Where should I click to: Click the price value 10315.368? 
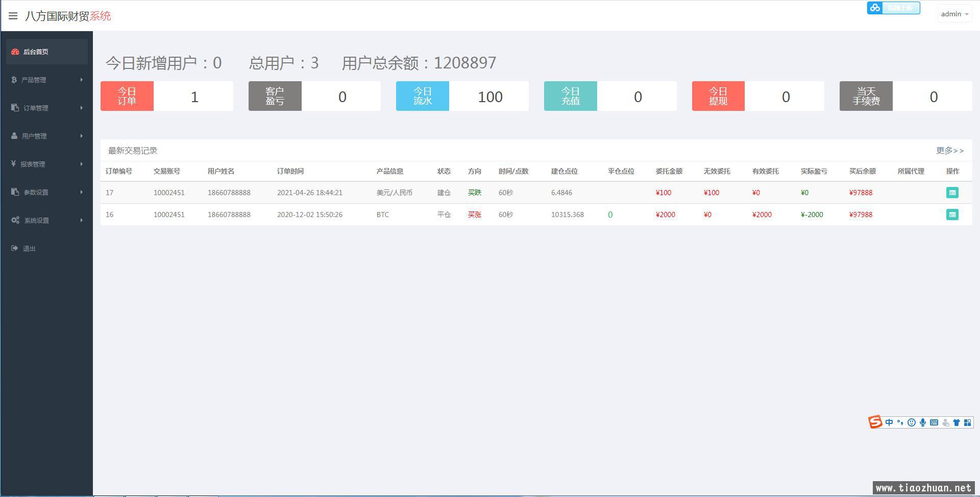coord(568,215)
